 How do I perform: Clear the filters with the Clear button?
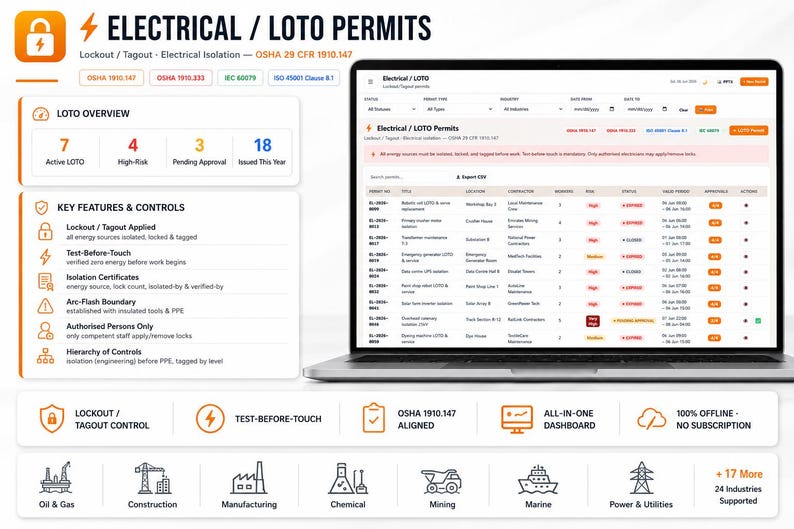(x=683, y=109)
